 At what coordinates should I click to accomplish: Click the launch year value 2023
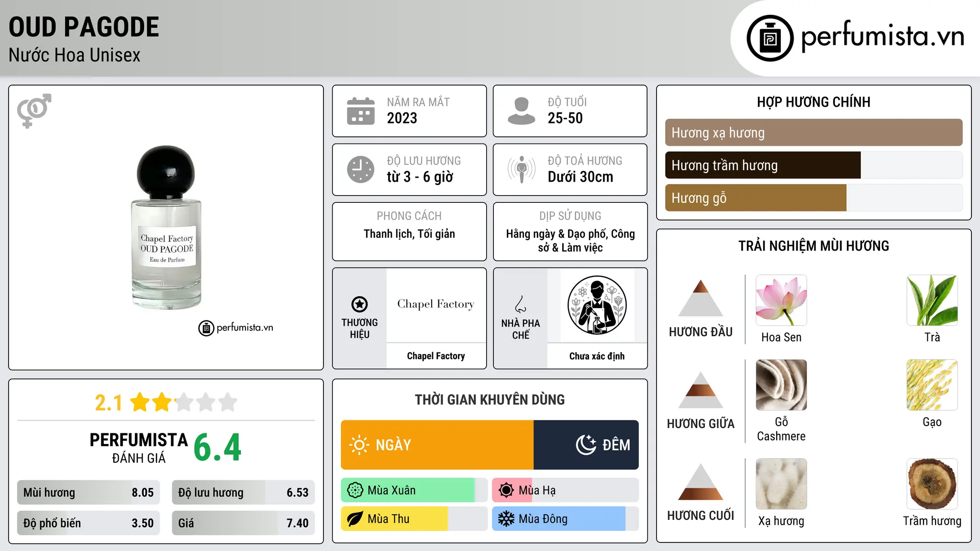coord(402,118)
